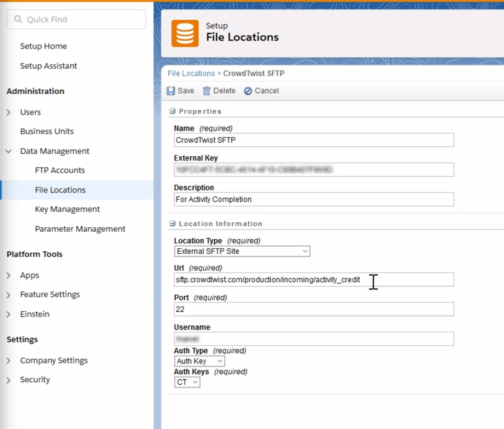Click the Einstein sidebar item
504x429 pixels.
click(x=35, y=314)
